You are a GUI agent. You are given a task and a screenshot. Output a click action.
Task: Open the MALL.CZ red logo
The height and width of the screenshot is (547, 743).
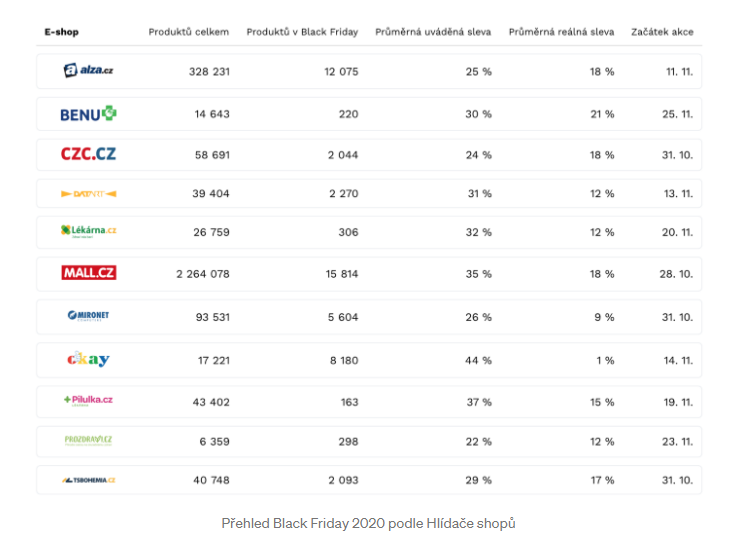(x=89, y=273)
